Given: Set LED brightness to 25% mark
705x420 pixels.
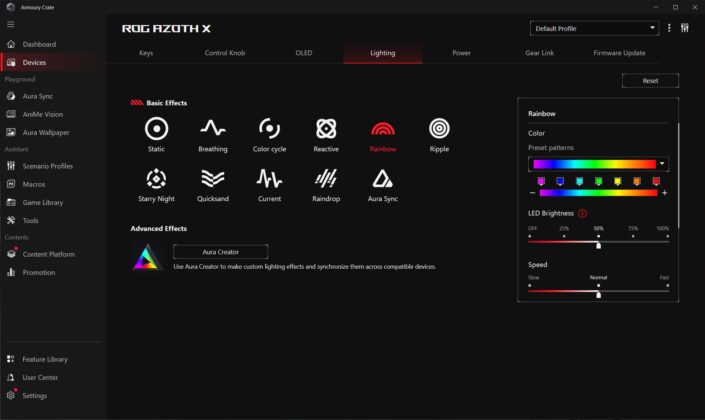Looking at the screenshot, I should (564, 236).
